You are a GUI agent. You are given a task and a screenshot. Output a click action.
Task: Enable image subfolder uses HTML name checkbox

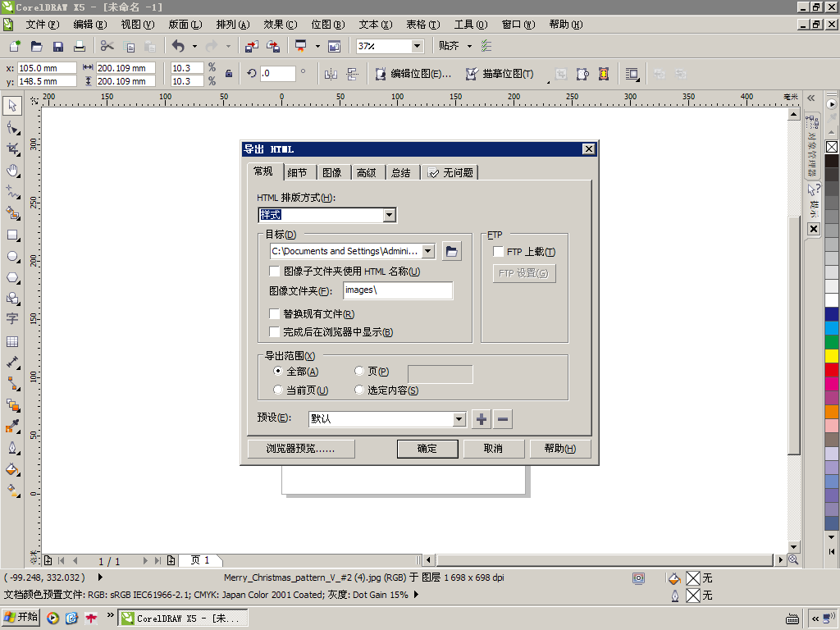click(x=274, y=271)
